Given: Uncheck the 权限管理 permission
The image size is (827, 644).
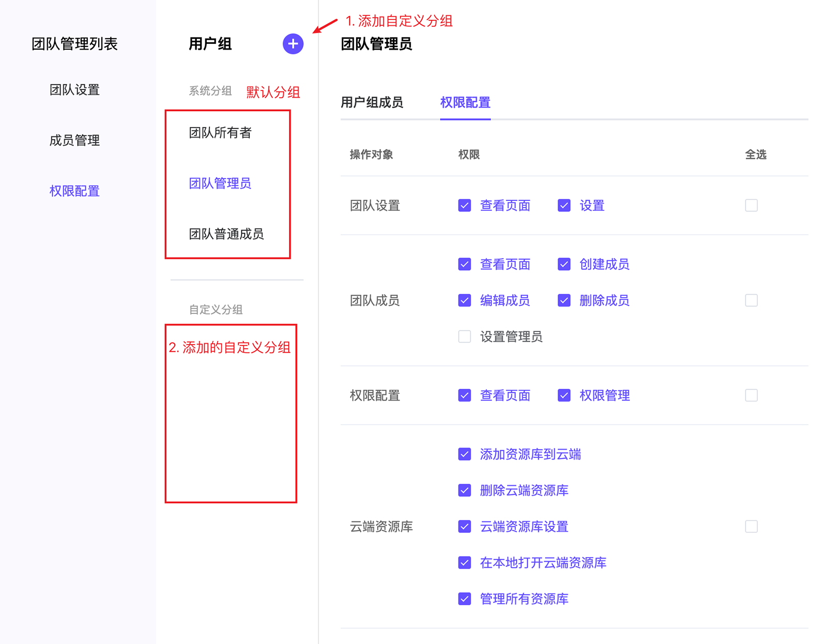Looking at the screenshot, I should [564, 396].
